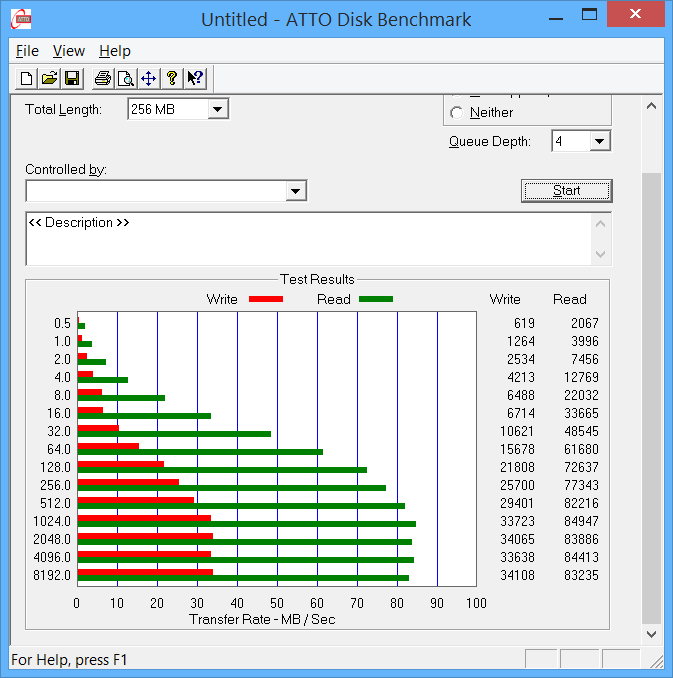The height and width of the screenshot is (678, 673).
Task: Click the write value 34108
Action: click(x=517, y=576)
